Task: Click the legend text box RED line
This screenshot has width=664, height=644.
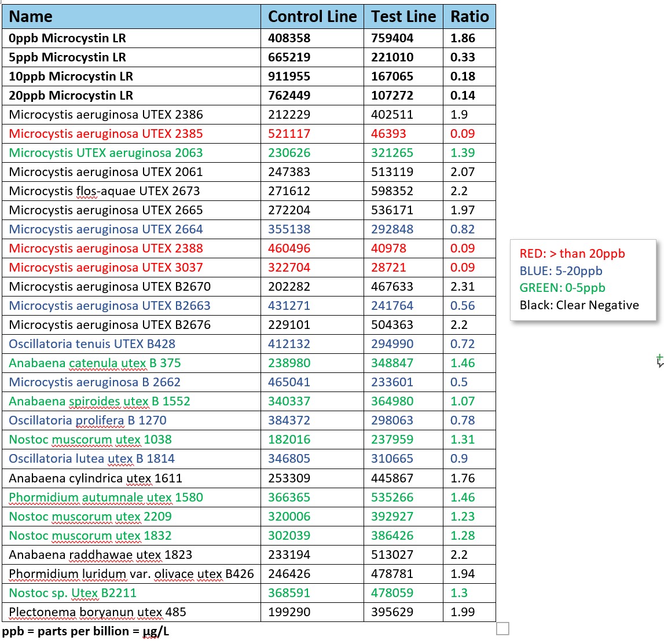Action: pyautogui.click(x=572, y=254)
